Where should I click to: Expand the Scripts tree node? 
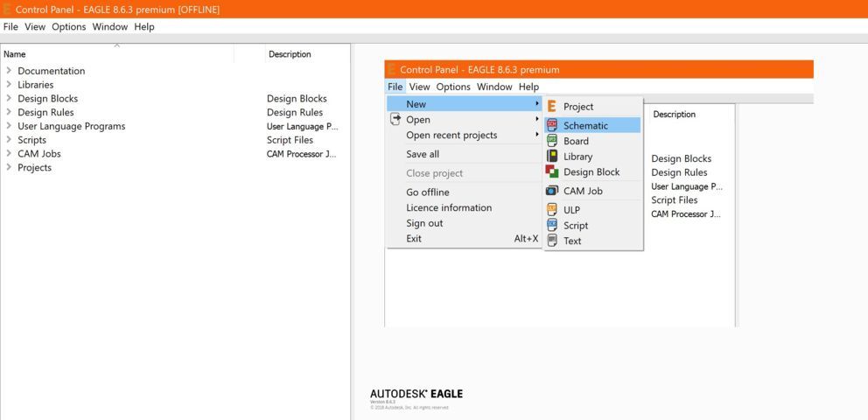[9, 139]
